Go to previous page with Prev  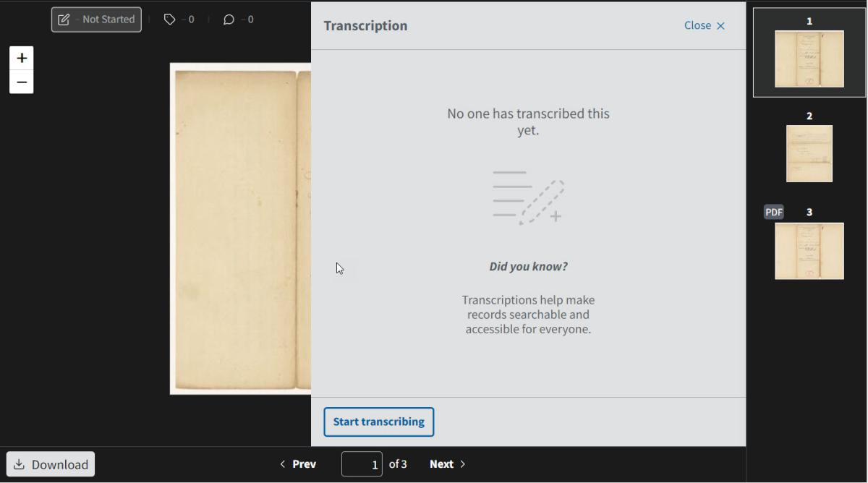(298, 464)
